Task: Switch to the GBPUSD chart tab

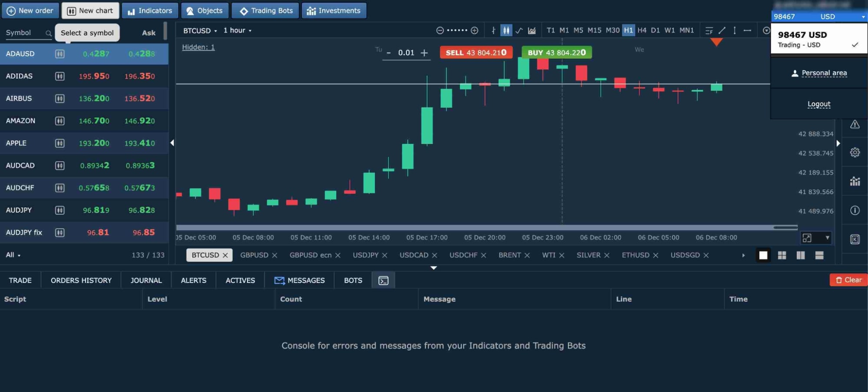Action: click(254, 255)
